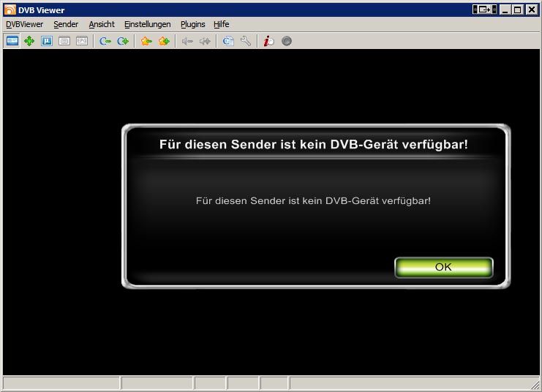This screenshot has width=542, height=392.
Task: Minimize the DVB Viewer window
Action: [505, 10]
